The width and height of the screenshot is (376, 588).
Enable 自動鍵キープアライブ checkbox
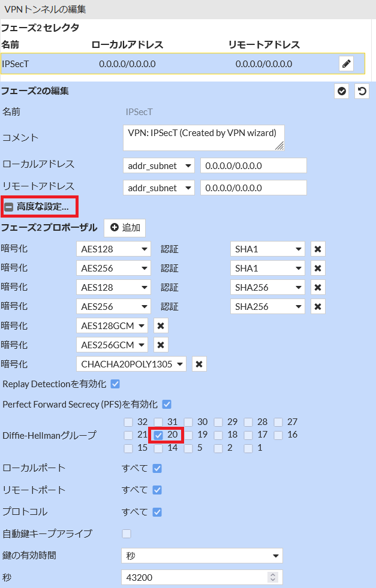click(x=127, y=533)
